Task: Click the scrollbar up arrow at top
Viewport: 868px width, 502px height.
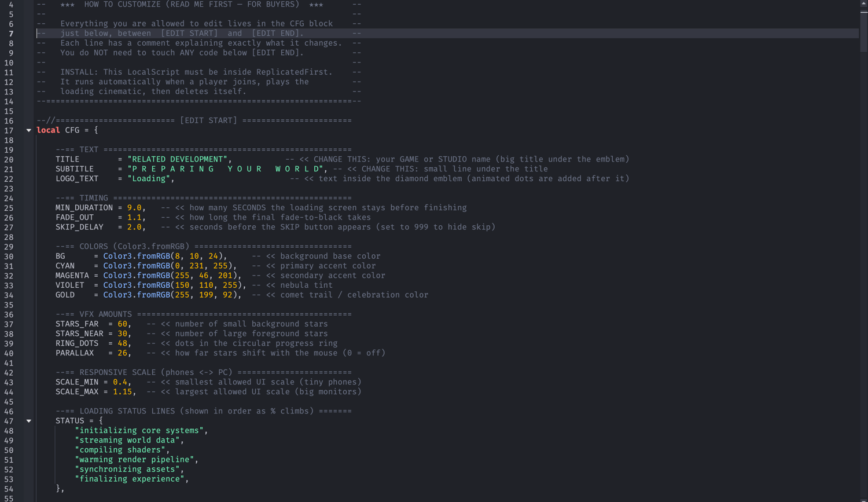Action: point(863,3)
